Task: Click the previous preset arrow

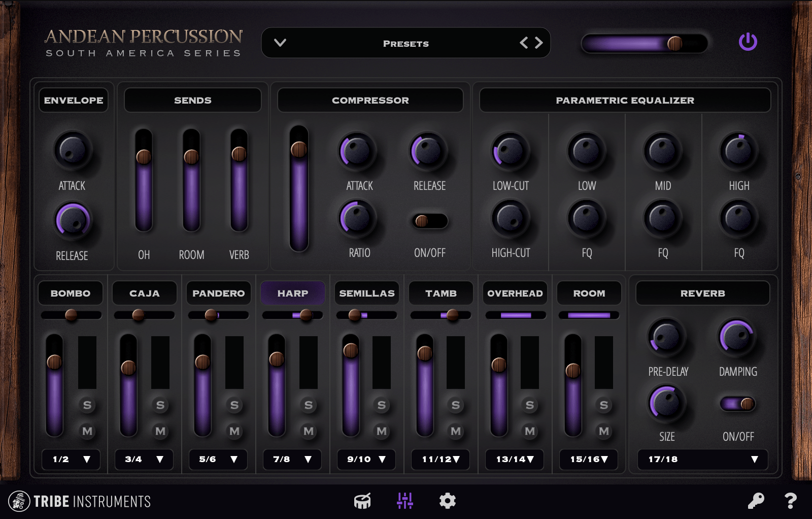Action: (x=526, y=43)
